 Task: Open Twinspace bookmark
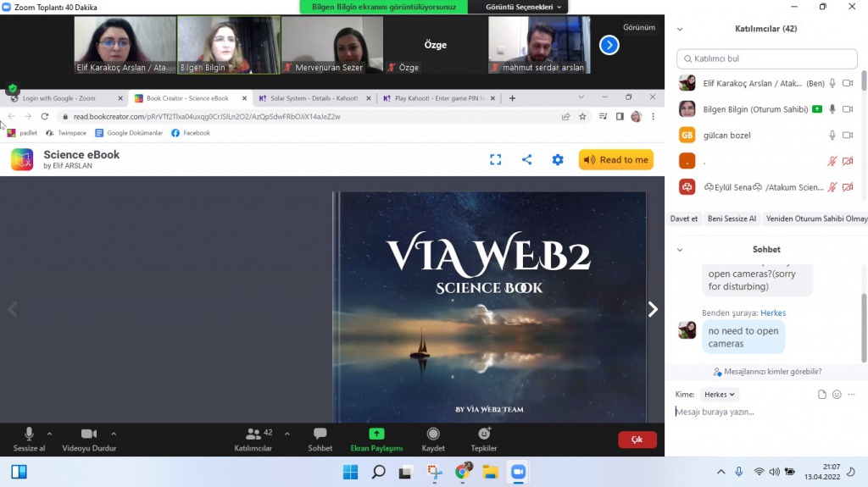tap(66, 133)
